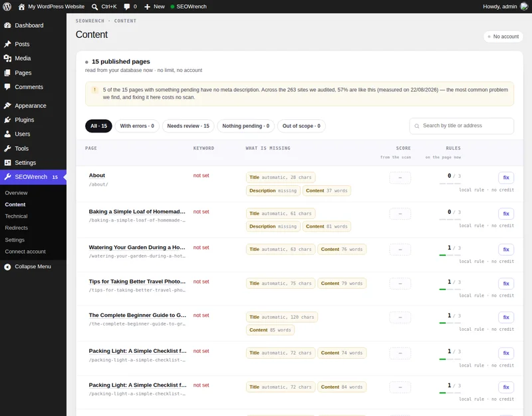The width and height of the screenshot is (532, 416).
Task: Click the SCORE column header
Action: click(403, 148)
